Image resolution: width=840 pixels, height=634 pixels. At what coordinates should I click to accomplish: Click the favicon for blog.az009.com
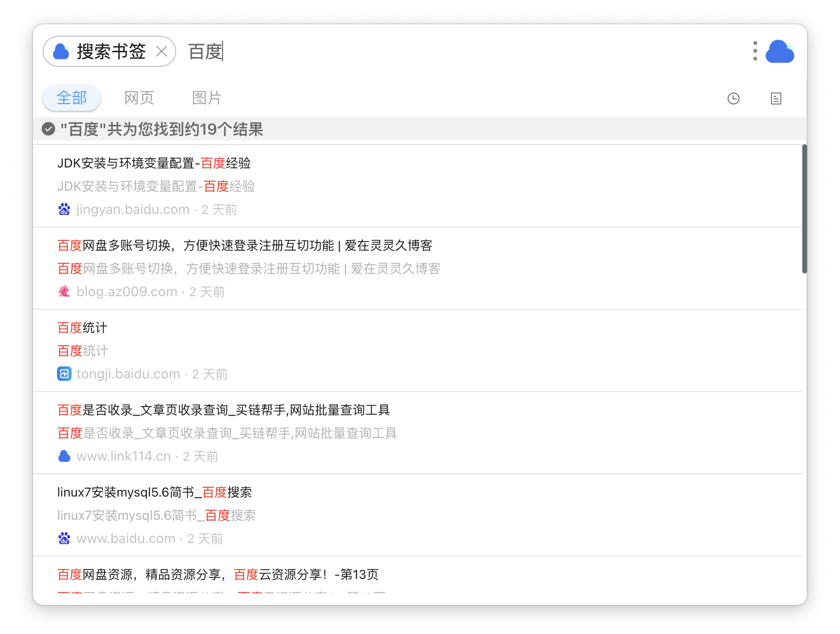coord(64,292)
